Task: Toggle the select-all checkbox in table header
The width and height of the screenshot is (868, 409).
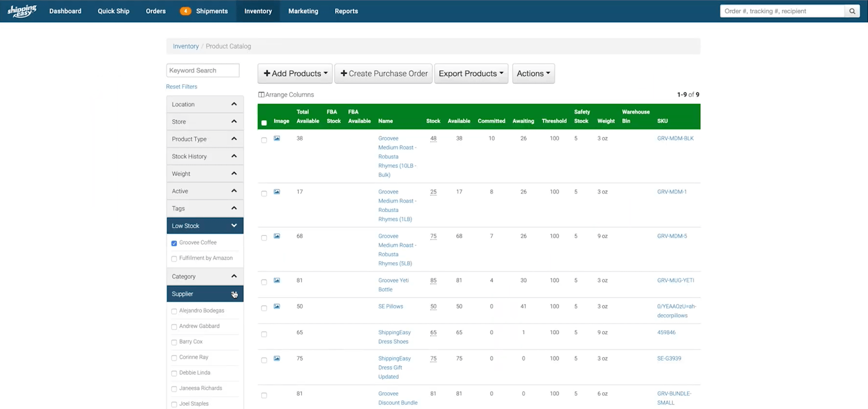Action: click(264, 123)
